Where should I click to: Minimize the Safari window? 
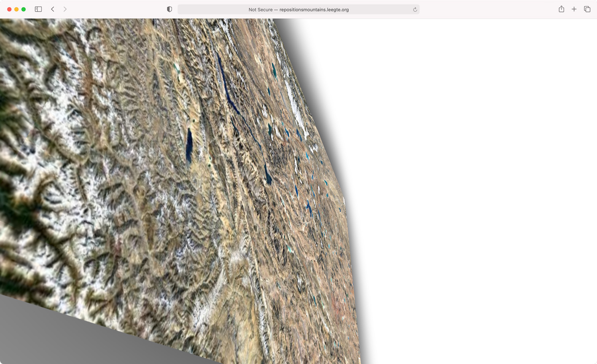16,9
